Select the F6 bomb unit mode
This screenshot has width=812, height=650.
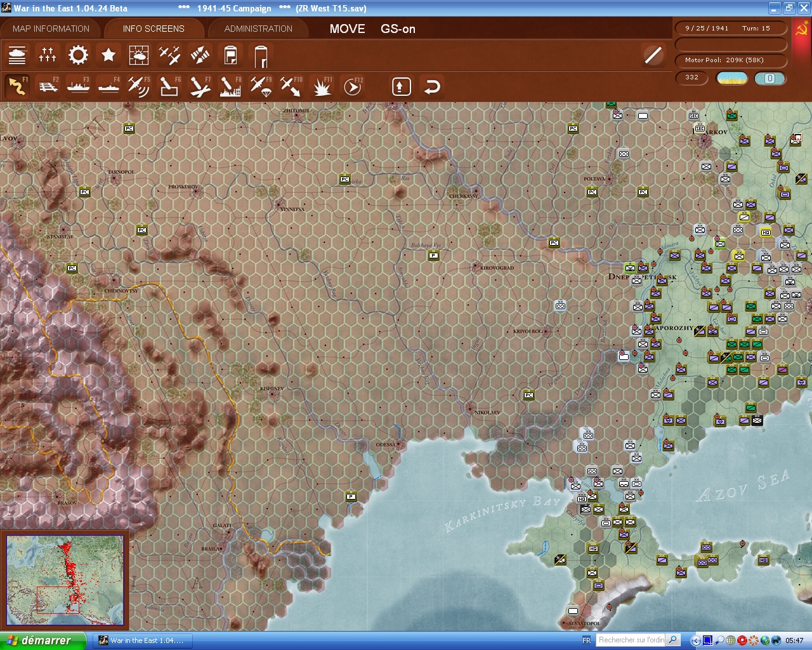click(x=169, y=86)
